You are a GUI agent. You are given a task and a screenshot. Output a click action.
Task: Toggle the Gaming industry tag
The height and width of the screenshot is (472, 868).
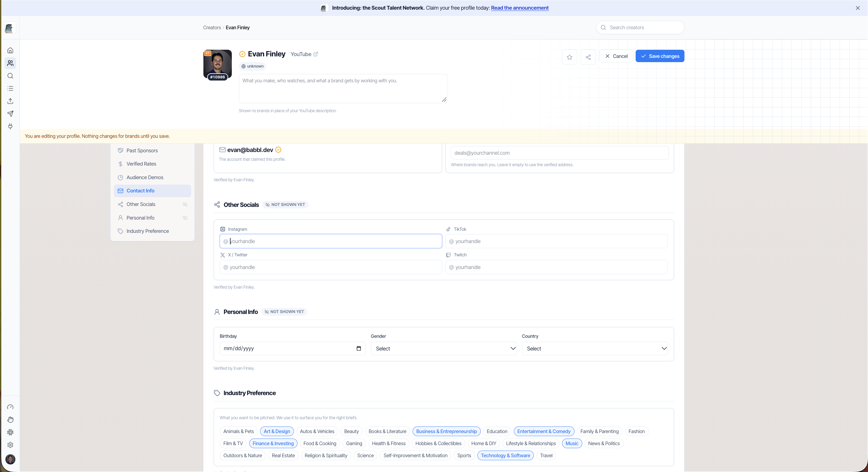click(x=354, y=443)
